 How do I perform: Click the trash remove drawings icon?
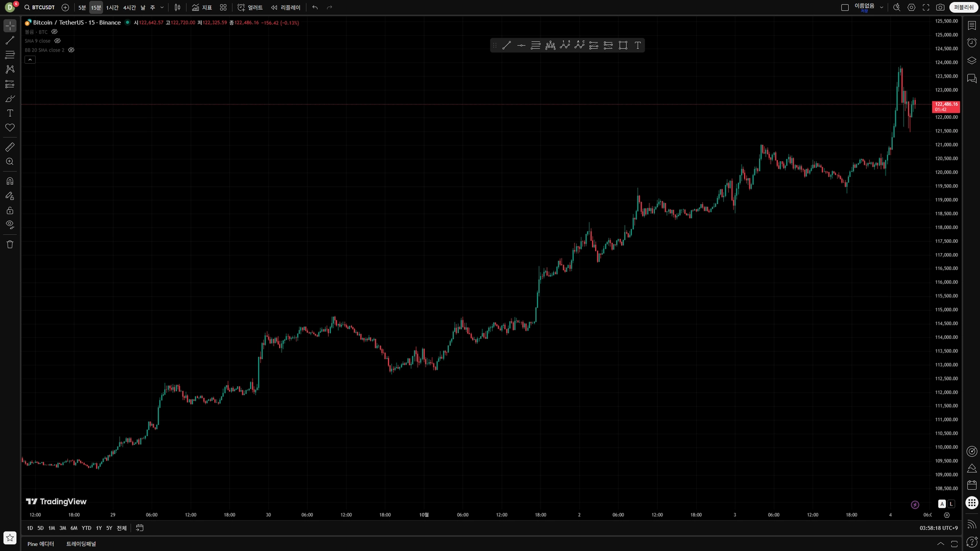10,244
